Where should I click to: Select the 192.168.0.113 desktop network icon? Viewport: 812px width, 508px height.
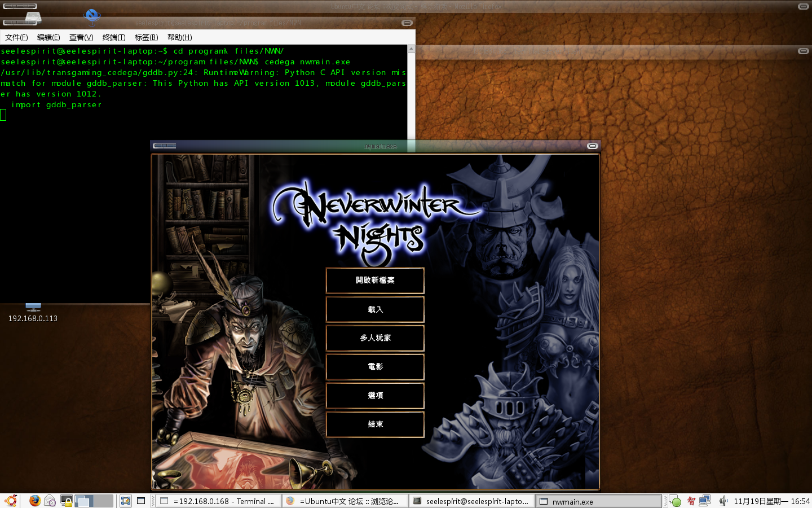(33, 313)
